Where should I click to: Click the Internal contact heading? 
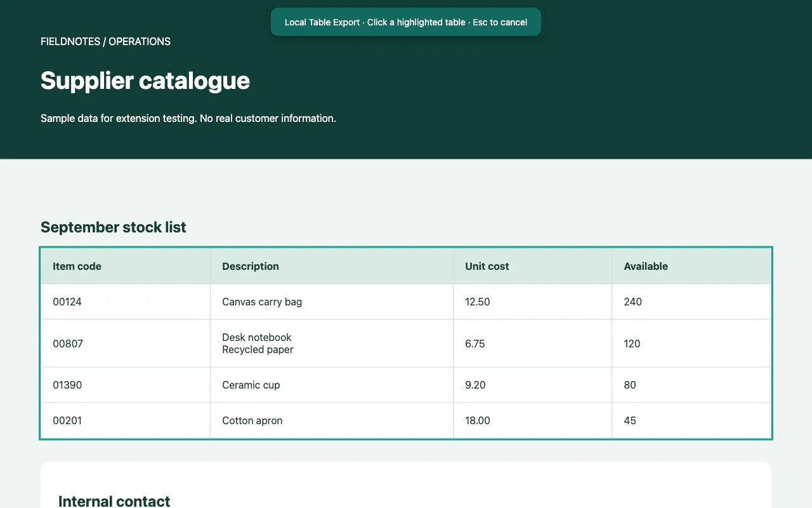point(114,501)
